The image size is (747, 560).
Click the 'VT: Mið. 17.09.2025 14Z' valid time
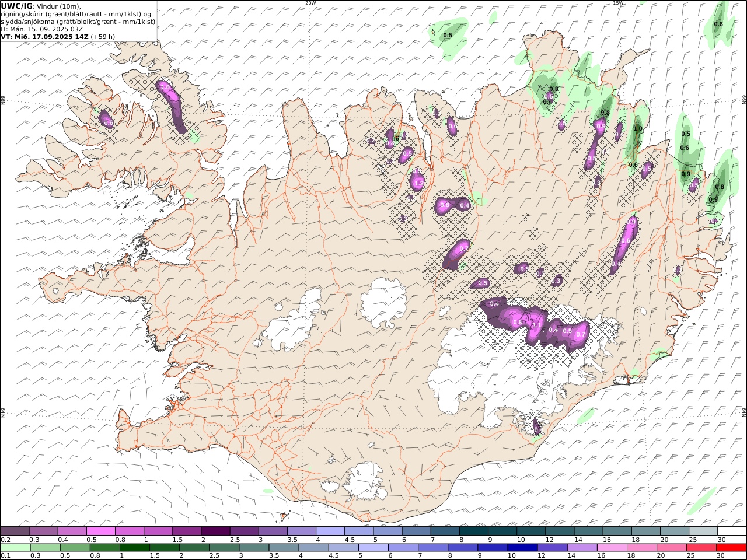pos(45,36)
